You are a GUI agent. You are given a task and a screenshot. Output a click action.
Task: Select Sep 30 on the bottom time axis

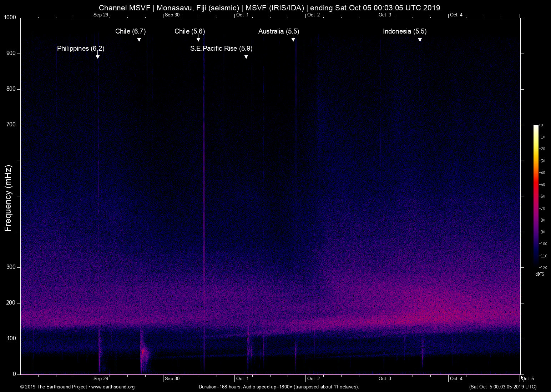click(x=172, y=379)
